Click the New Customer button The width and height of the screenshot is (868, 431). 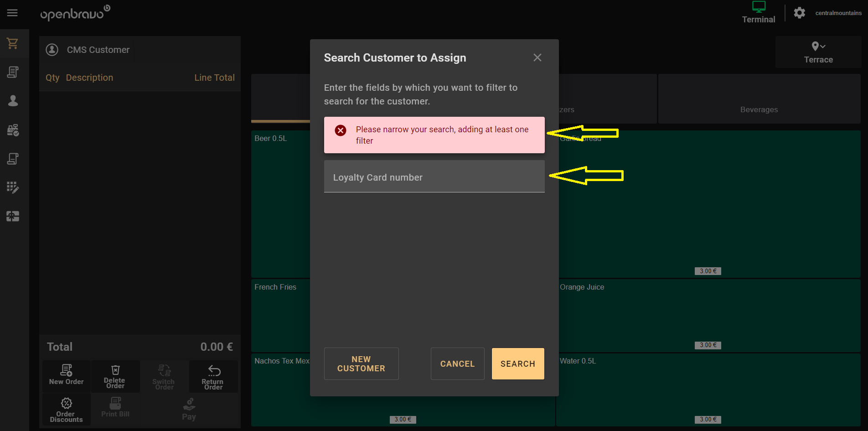361,363
